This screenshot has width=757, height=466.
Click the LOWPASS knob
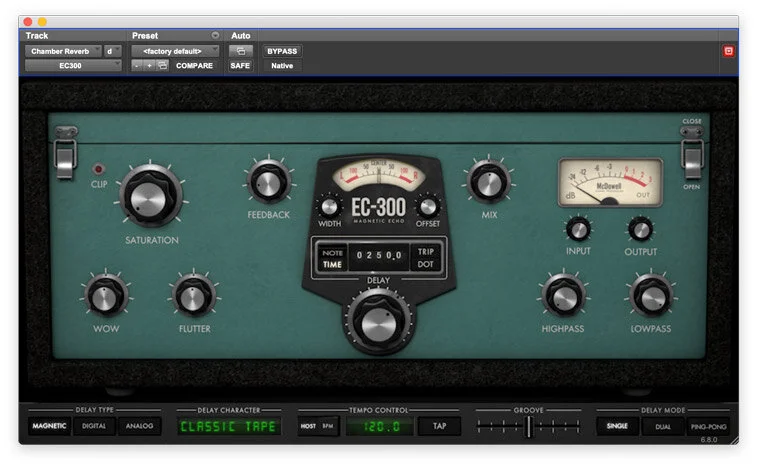651,297
